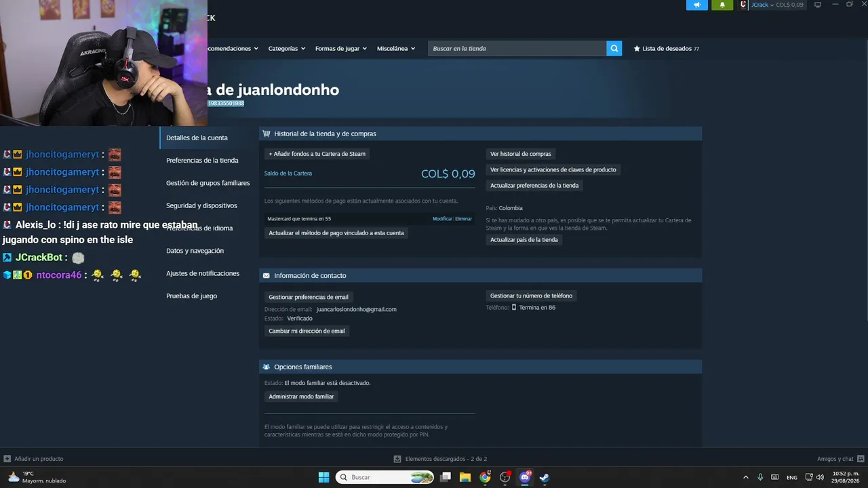Click the email juancarloslondonho@gmail.com
Screen dimensions: 868x488
coord(356,309)
